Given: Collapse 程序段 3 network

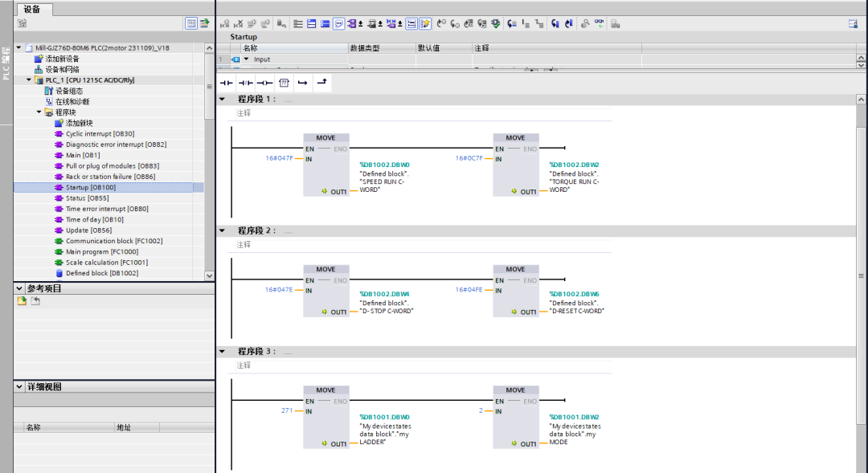Looking at the screenshot, I should coord(223,351).
